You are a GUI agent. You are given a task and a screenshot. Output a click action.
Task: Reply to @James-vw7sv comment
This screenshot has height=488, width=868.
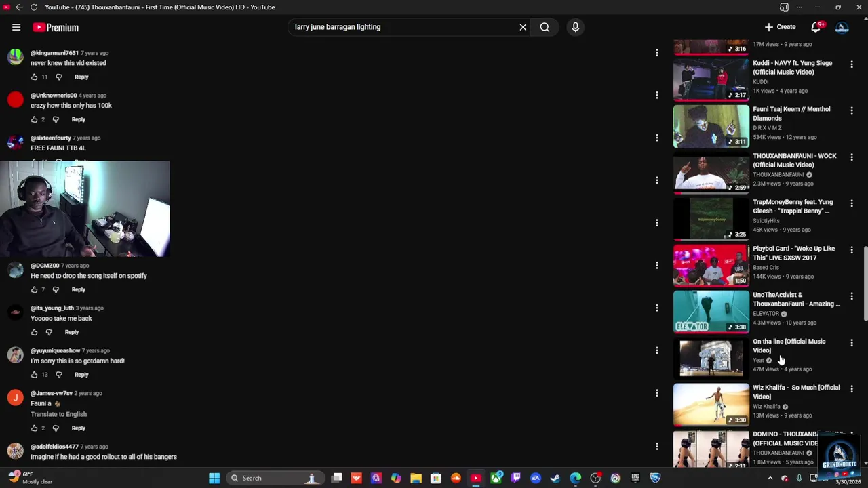click(x=78, y=428)
